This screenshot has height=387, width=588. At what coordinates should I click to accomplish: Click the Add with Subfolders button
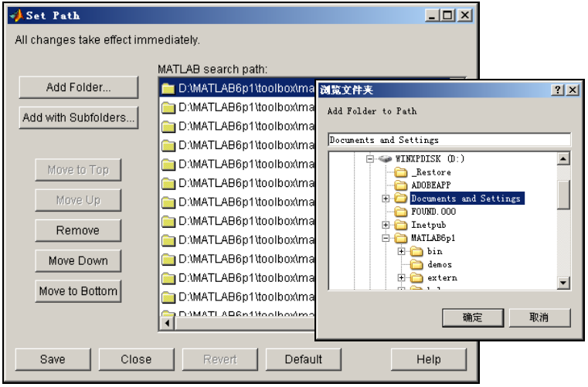(x=78, y=117)
